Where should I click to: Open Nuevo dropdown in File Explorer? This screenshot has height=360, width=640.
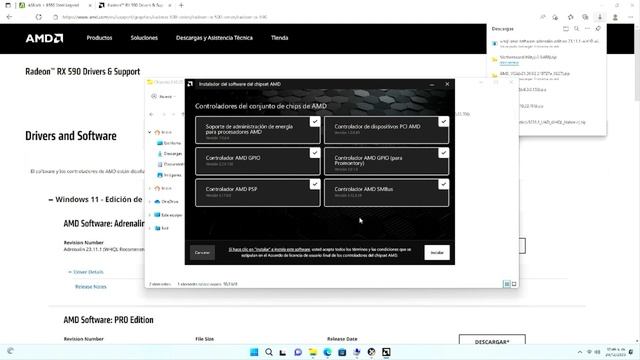coord(164,96)
